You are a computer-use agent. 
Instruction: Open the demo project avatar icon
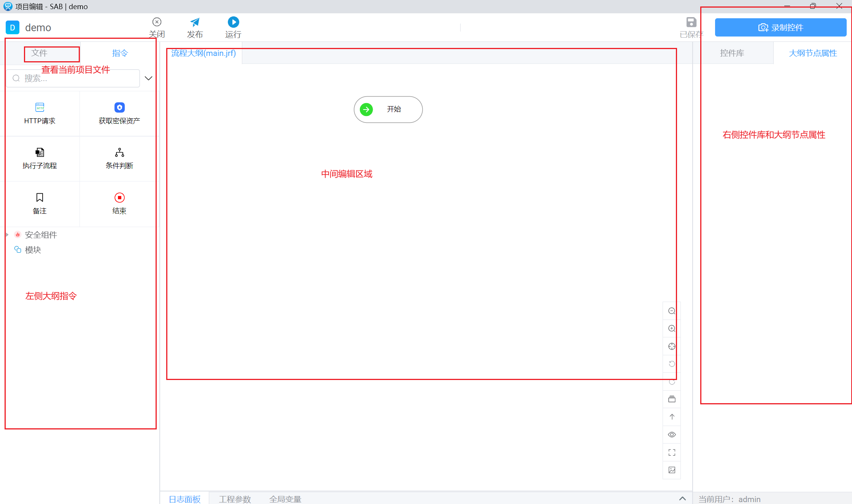point(13,27)
